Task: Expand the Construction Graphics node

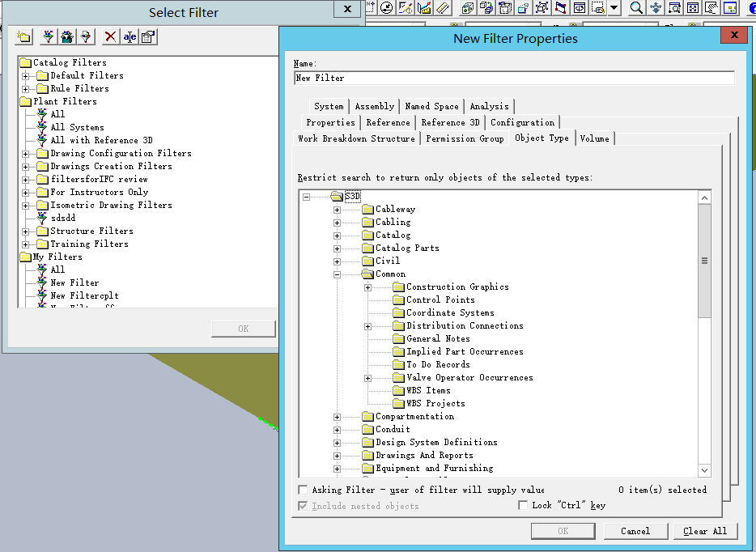Action: pyautogui.click(x=367, y=288)
